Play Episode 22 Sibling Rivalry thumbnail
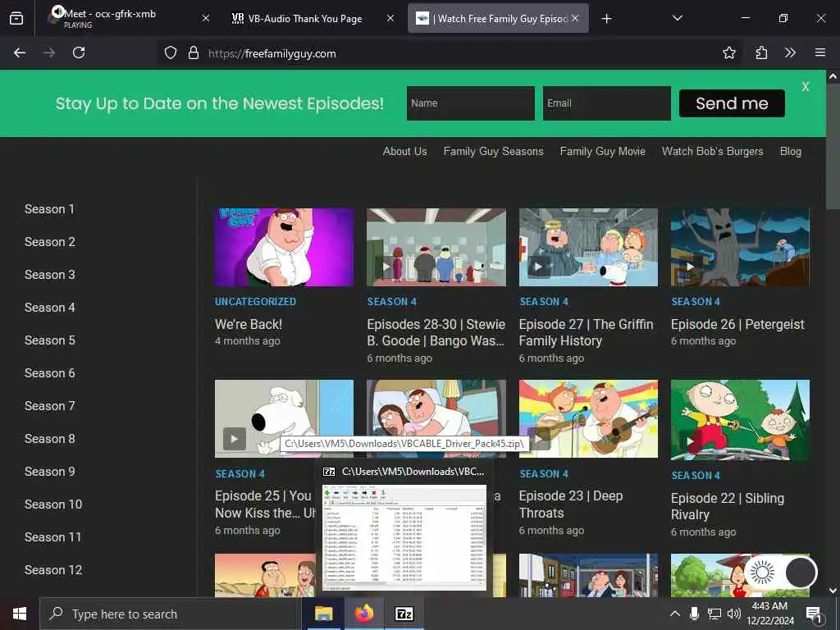This screenshot has height=630, width=840. (x=740, y=420)
